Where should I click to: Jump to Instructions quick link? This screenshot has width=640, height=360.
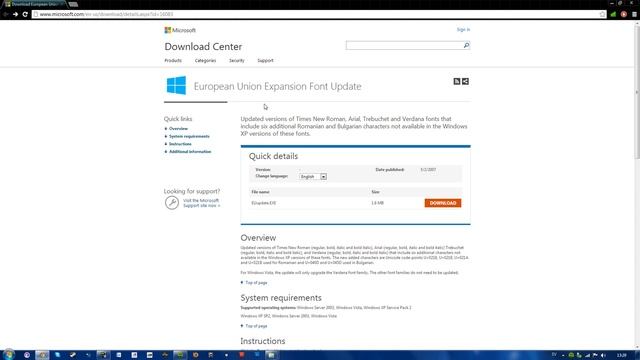pyautogui.click(x=180, y=144)
